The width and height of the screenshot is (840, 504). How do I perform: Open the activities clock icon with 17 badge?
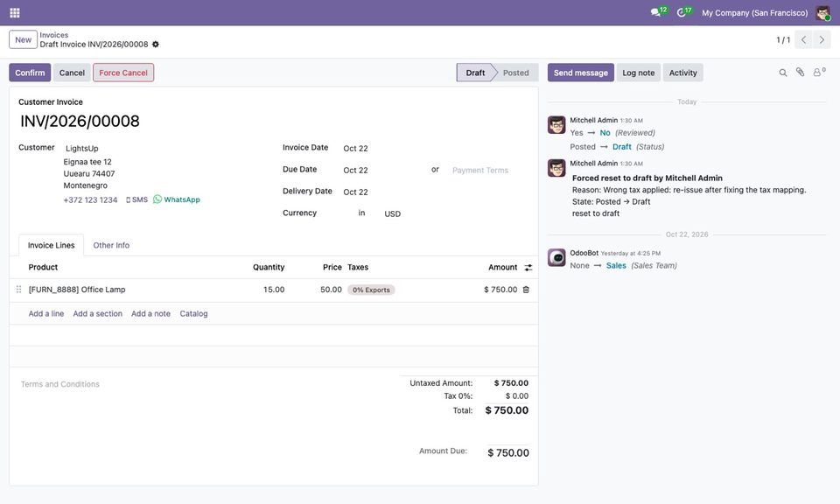coord(684,12)
